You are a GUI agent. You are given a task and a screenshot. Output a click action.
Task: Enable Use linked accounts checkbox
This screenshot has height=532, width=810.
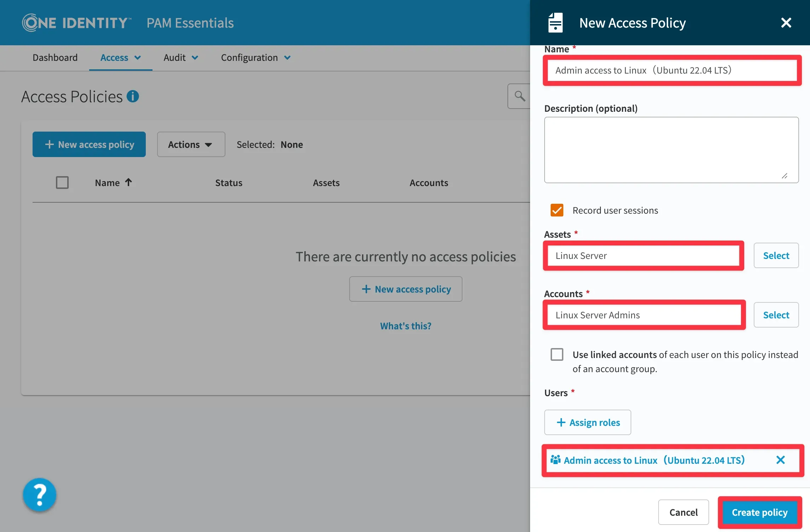(x=557, y=354)
